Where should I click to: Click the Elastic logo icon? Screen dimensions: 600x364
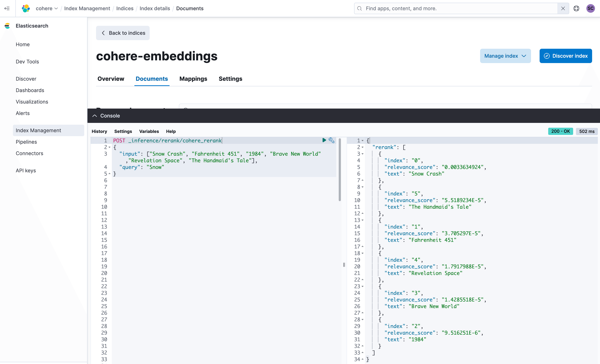coord(26,9)
